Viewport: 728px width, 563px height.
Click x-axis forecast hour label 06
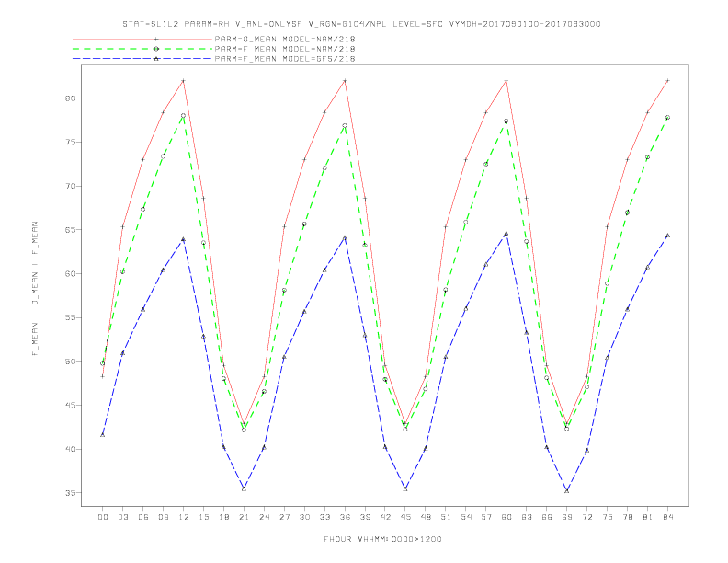click(x=143, y=517)
